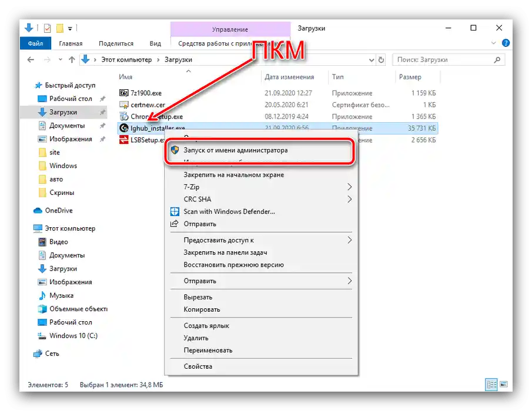
Task: Open Видео under Этот компьютер
Action: click(53, 242)
